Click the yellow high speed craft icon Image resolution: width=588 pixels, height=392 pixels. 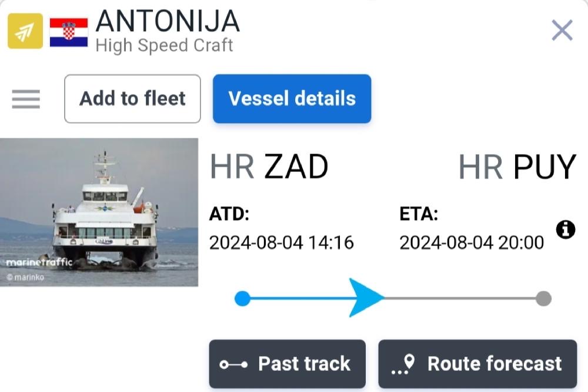pyautogui.click(x=25, y=31)
